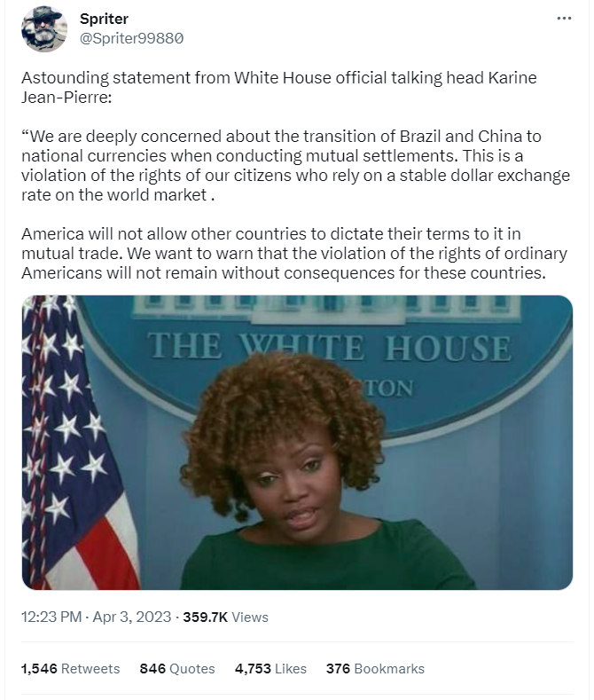This screenshot has height=700, width=594.
Task: Click the "We are deeply concerned" quote paragraph
Action: tap(294, 166)
